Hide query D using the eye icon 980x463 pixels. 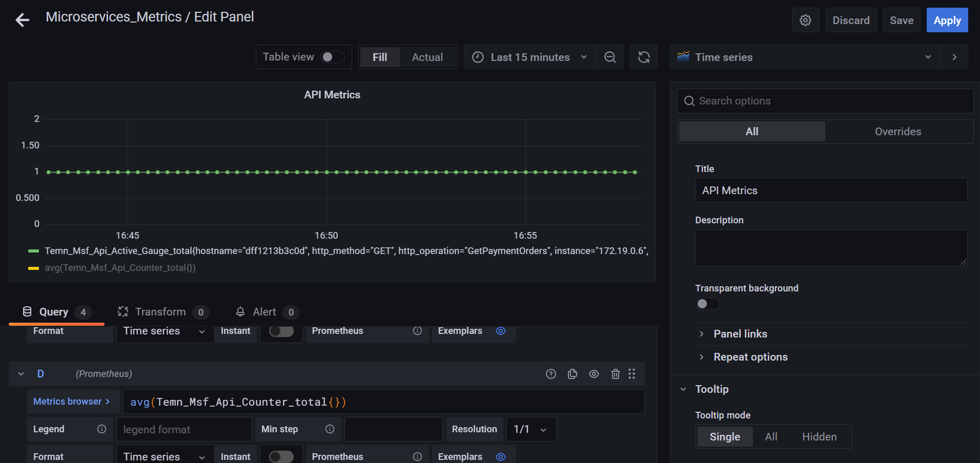(594, 374)
